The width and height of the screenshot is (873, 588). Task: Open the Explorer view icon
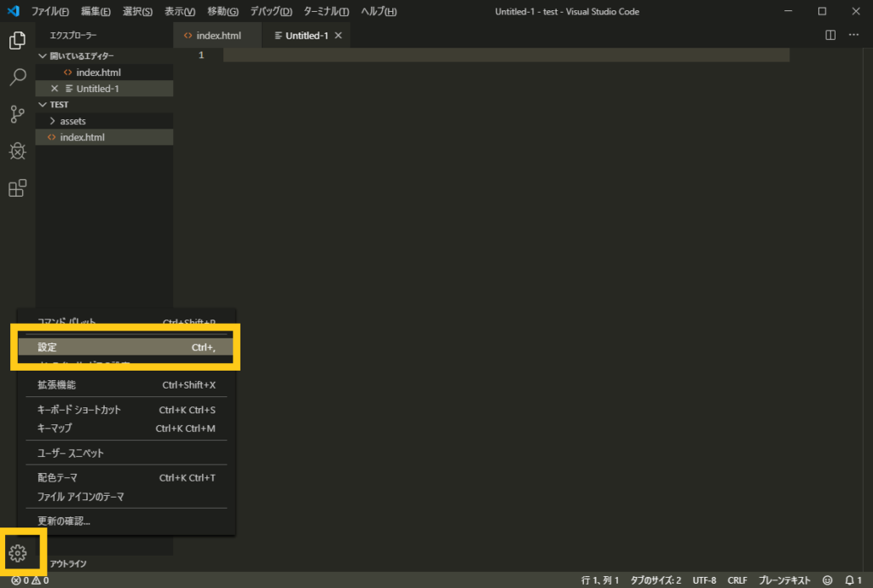click(x=17, y=39)
